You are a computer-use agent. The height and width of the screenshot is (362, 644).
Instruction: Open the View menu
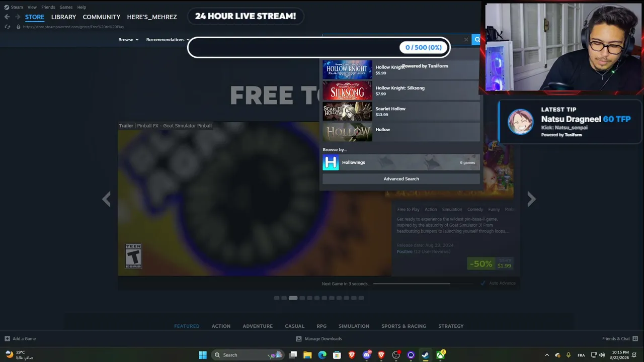tap(32, 7)
